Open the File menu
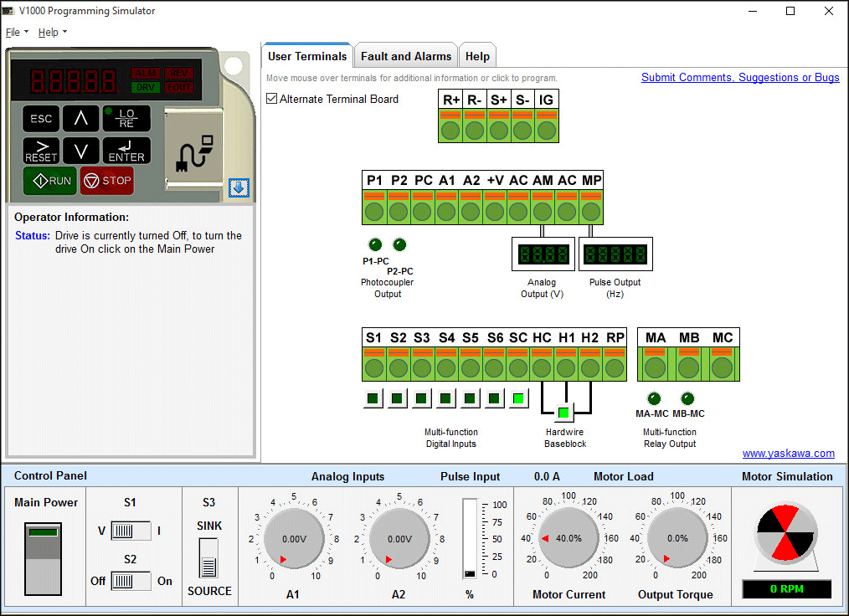The image size is (849, 616). tap(13, 32)
